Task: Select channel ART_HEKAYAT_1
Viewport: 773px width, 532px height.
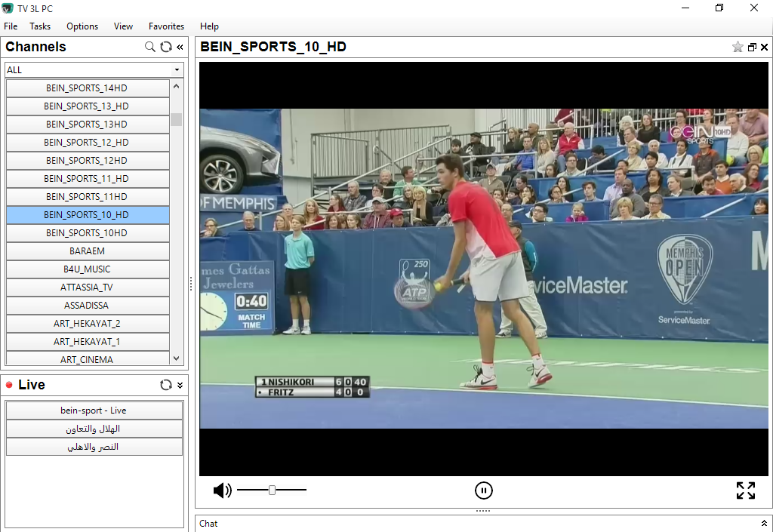Action: (88, 342)
